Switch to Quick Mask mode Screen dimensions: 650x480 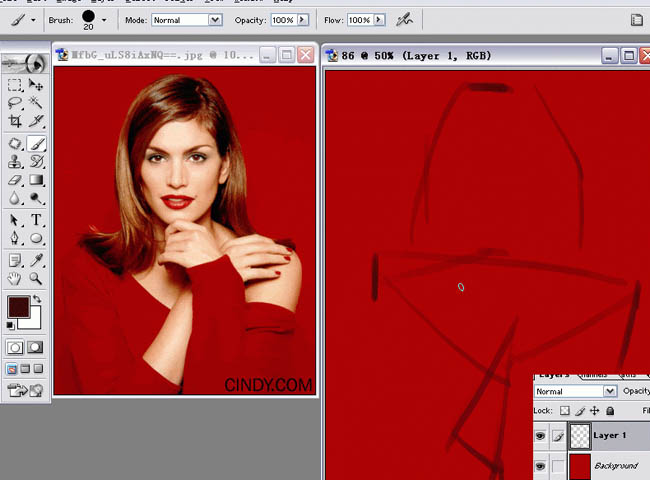click(x=35, y=347)
